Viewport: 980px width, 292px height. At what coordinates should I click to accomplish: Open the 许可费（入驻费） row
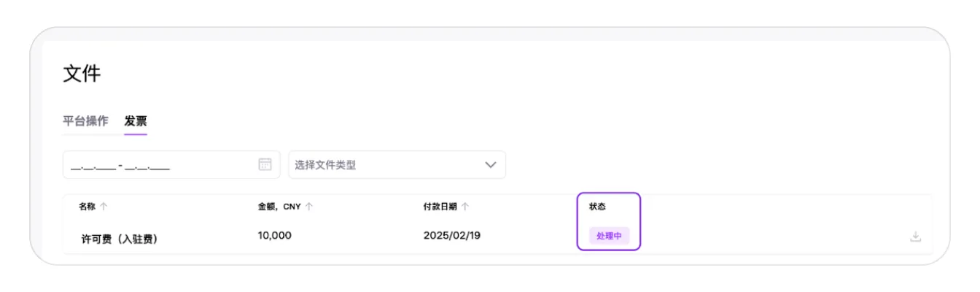click(x=120, y=238)
